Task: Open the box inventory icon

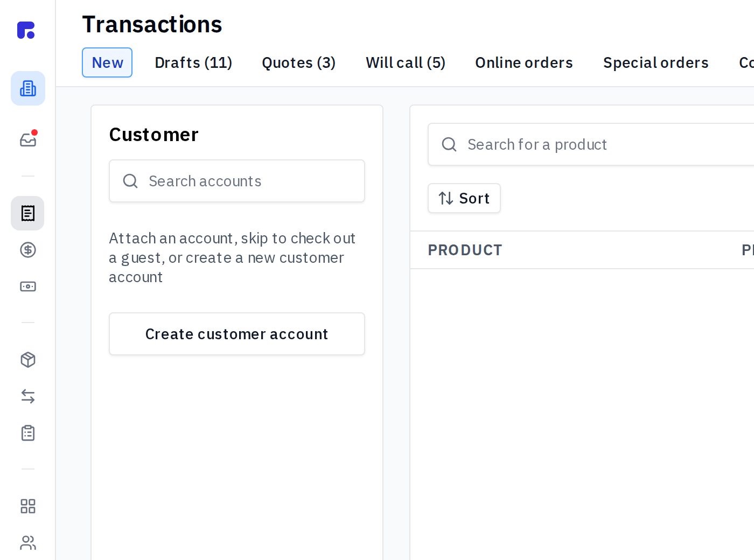Action: [x=28, y=360]
